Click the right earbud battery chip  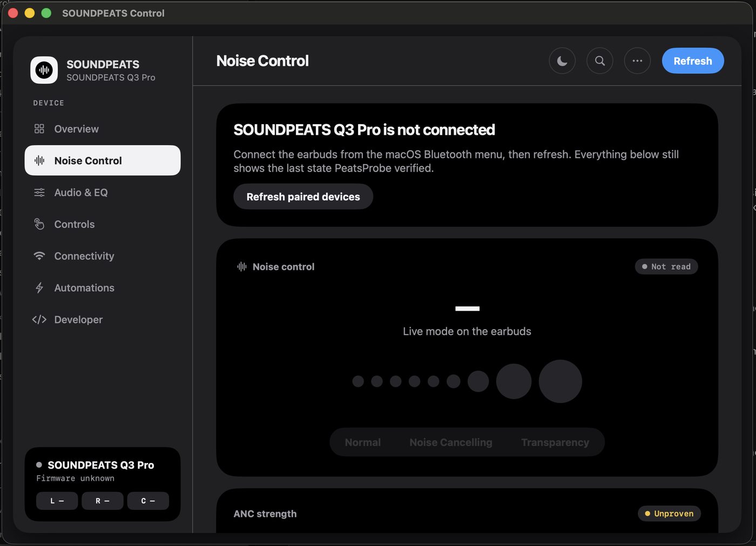[x=103, y=501]
